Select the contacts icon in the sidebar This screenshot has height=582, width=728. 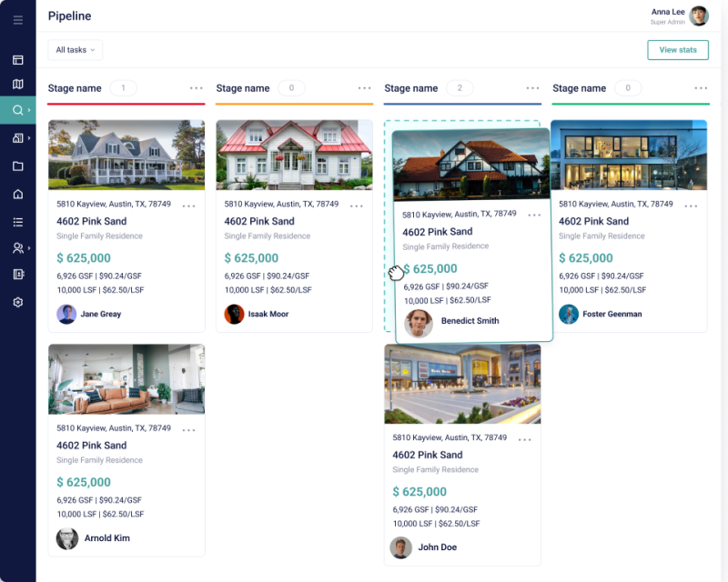[x=16, y=247]
